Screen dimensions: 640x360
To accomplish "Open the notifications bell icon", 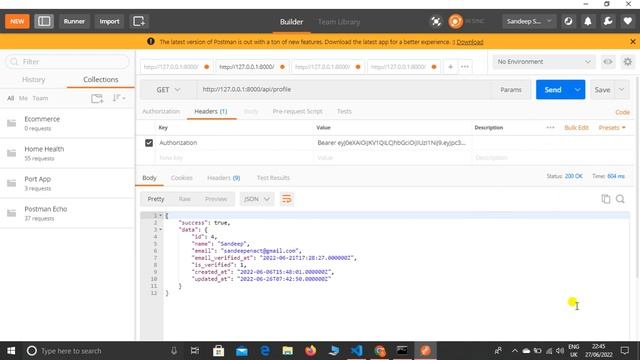I will (588, 21).
